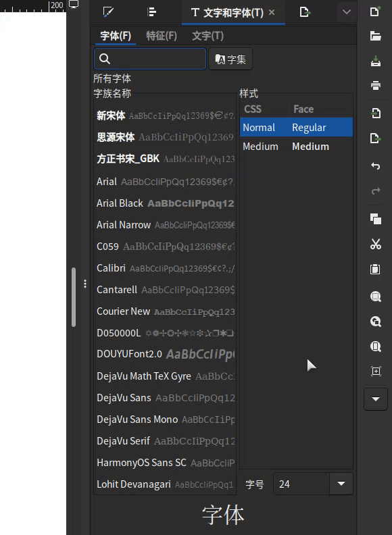Select the Courier New font family

coord(166,311)
